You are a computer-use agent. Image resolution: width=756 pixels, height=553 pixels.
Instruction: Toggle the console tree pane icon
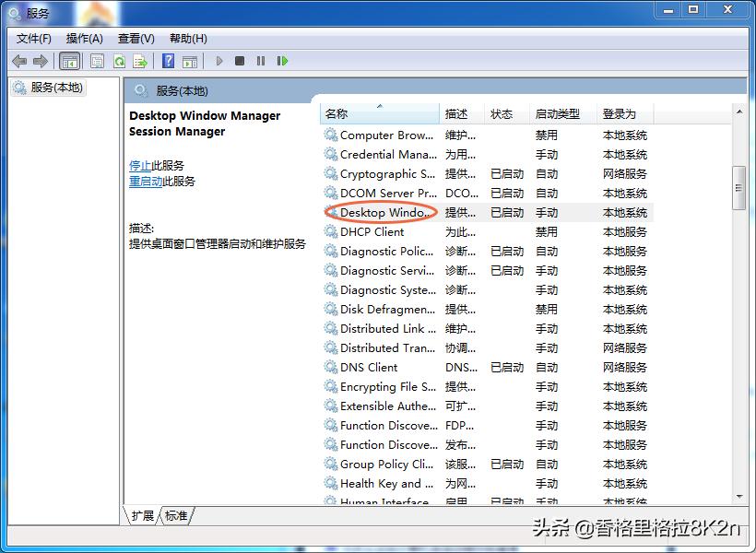pos(70,61)
